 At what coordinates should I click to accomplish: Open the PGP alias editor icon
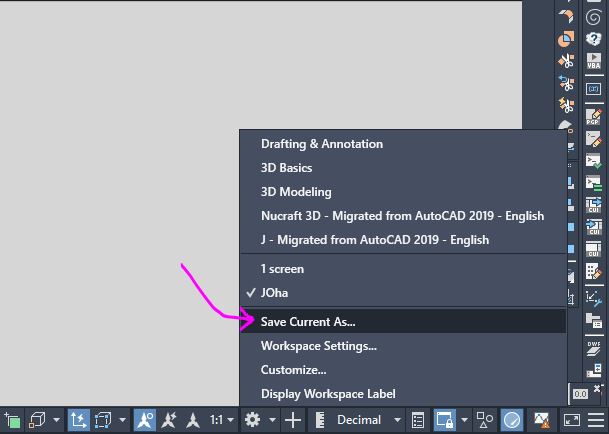592,114
